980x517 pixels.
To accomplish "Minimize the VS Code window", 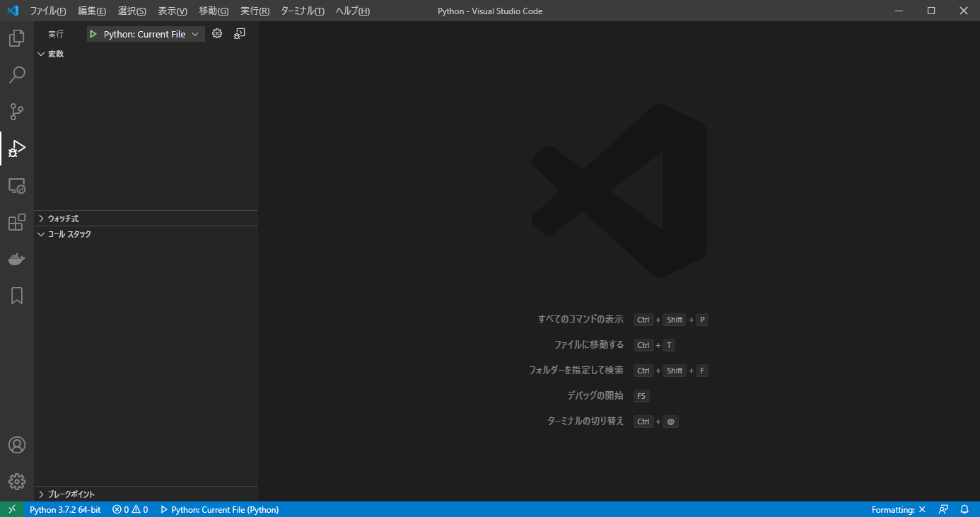I will [x=899, y=11].
